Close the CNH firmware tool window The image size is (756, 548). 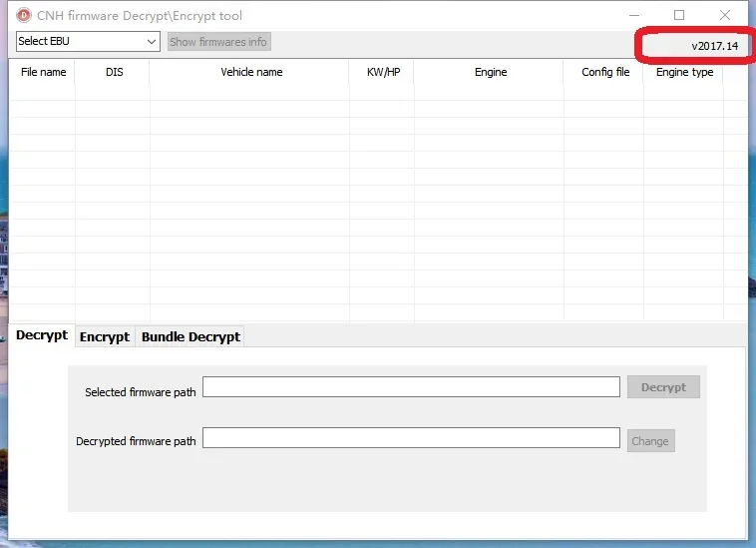point(725,15)
